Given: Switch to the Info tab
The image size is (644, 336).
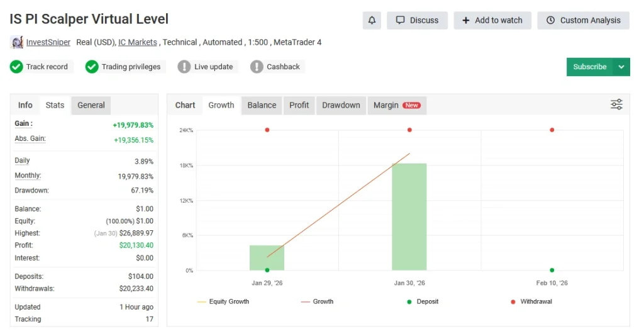Looking at the screenshot, I should pos(25,105).
